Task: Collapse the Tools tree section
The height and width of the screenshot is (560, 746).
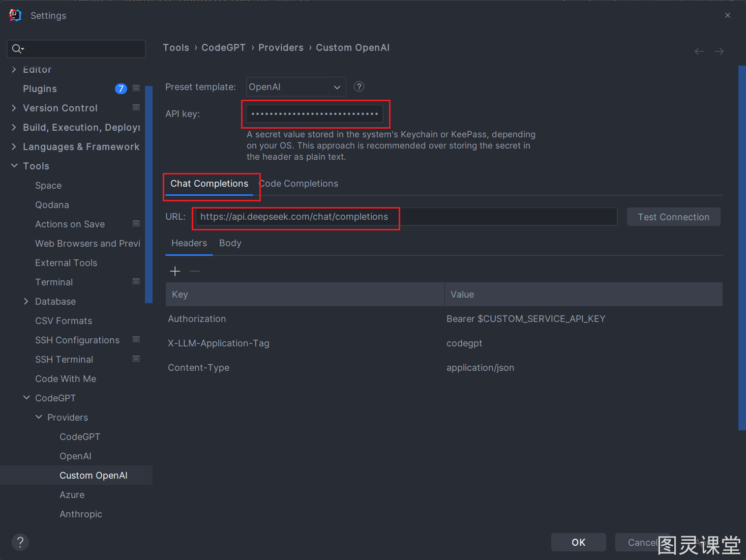Action: tap(14, 166)
